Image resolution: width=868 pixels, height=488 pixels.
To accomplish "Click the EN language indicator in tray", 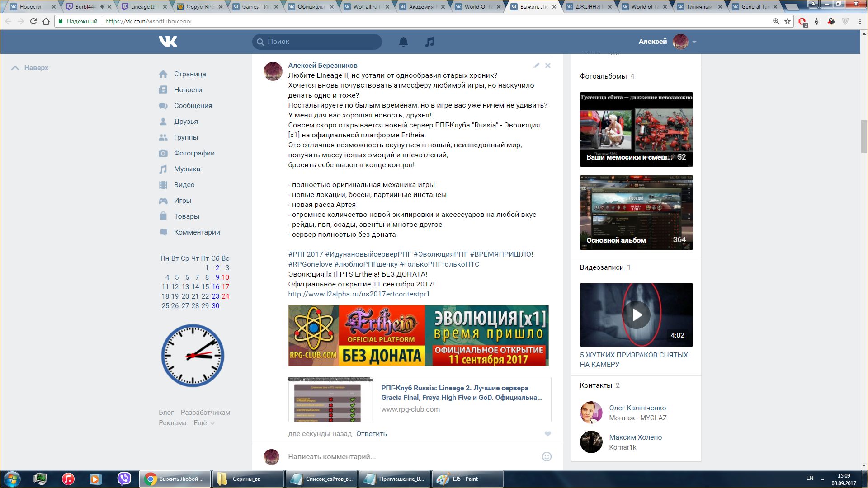I will (810, 478).
